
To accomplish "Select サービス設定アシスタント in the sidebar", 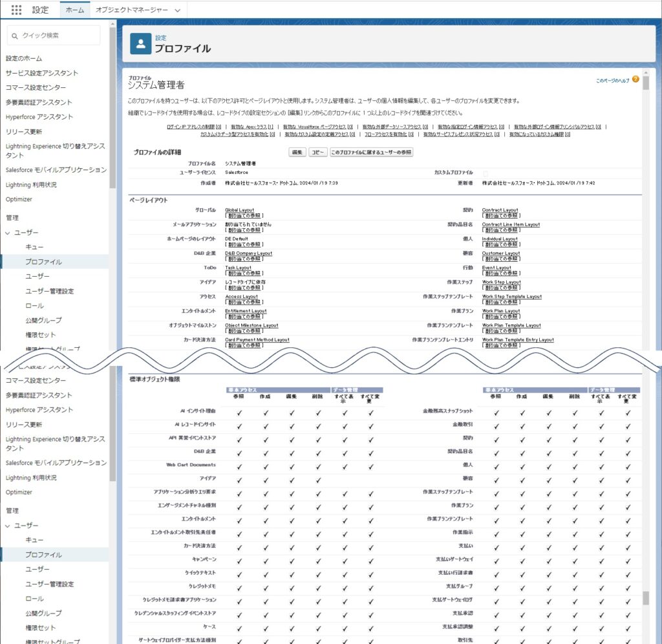I will (42, 73).
